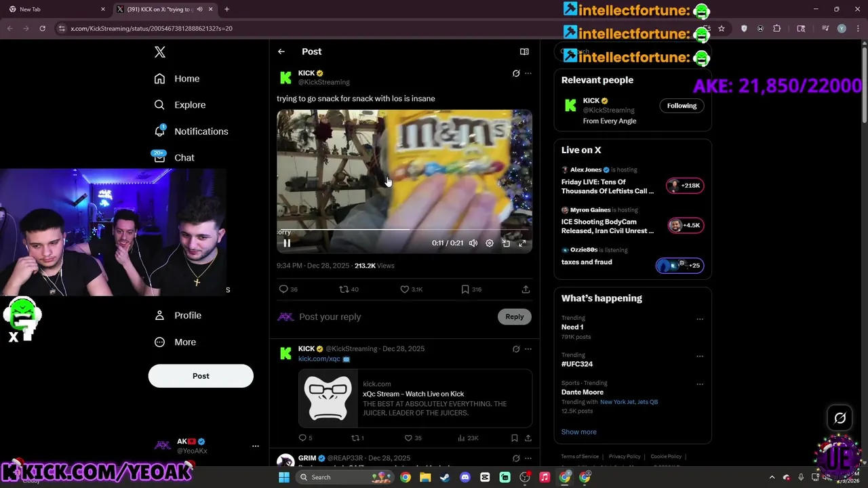Open Notifications in X sidebar
868x488 pixels.
click(191, 131)
